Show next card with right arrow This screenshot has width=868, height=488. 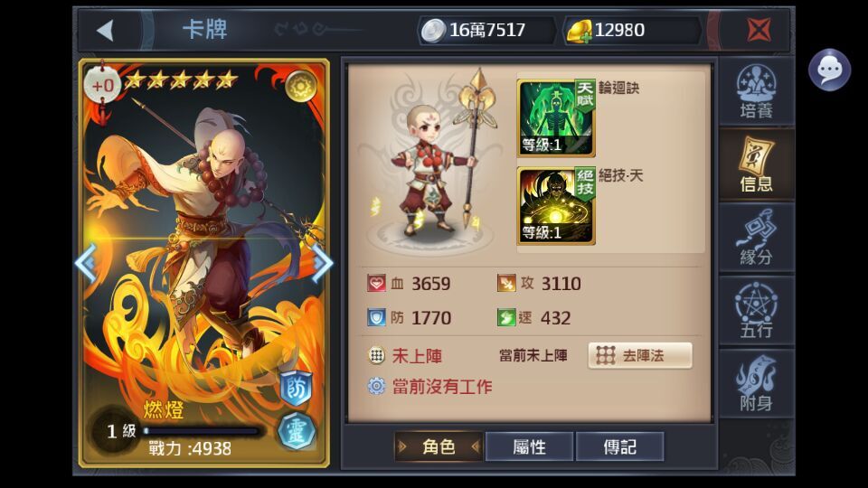pyautogui.click(x=322, y=262)
